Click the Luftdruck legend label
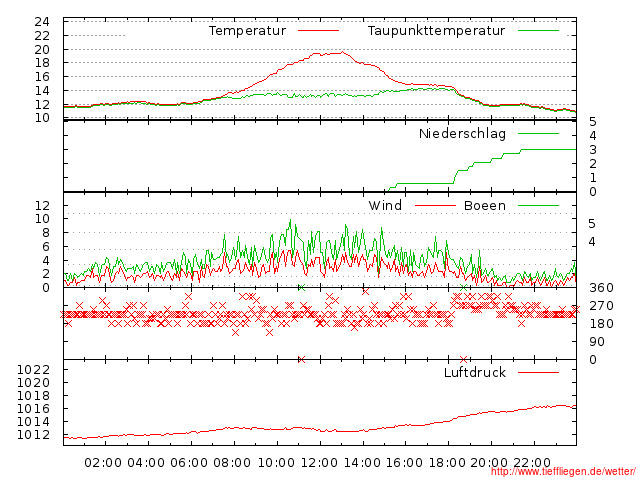Screen dimensions: 640x480 click(x=475, y=372)
